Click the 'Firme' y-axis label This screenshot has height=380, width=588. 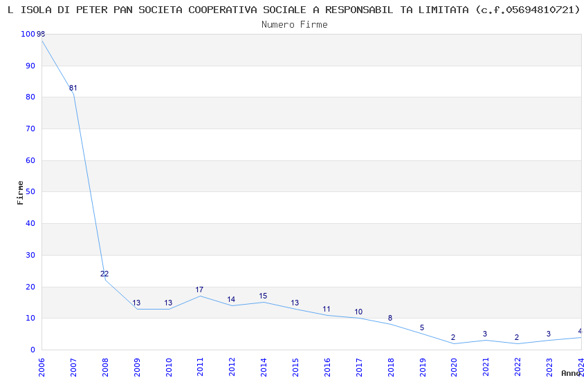[x=20, y=193]
